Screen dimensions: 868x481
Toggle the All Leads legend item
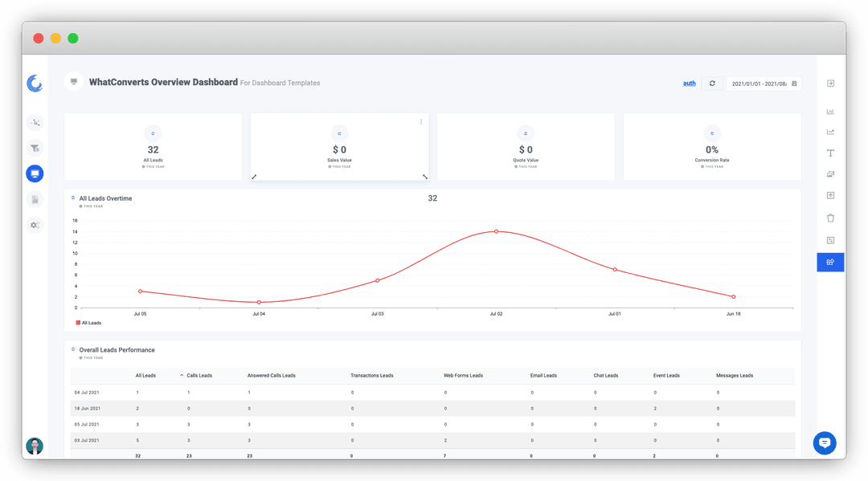(x=88, y=323)
